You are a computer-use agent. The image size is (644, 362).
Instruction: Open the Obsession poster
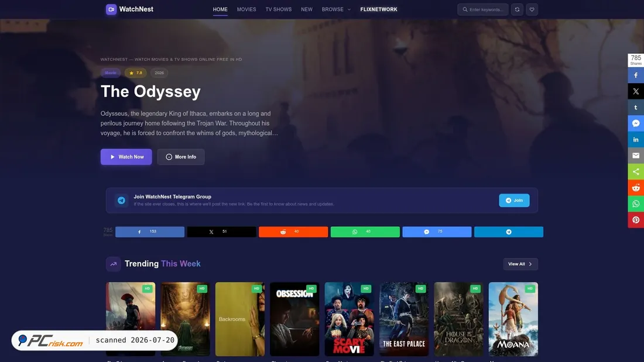294,319
